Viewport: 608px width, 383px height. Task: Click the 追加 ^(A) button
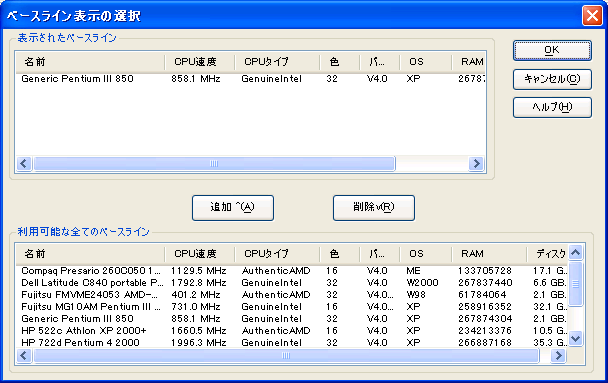tap(233, 208)
